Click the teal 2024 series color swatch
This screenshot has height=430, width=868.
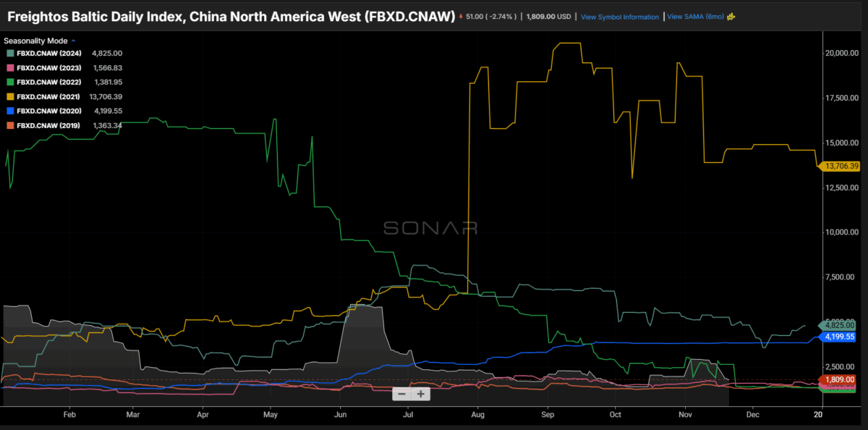pyautogui.click(x=9, y=53)
